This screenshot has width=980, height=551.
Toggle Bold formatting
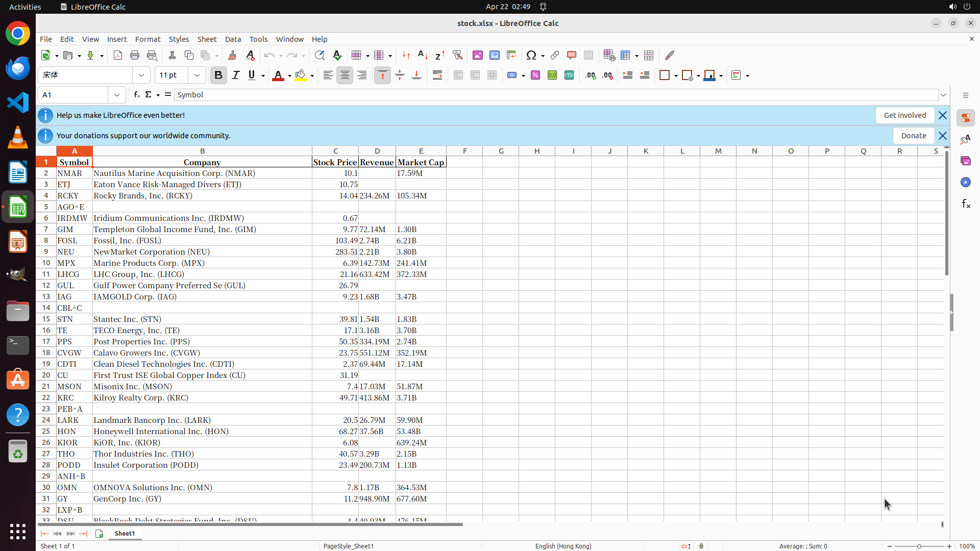(x=218, y=76)
